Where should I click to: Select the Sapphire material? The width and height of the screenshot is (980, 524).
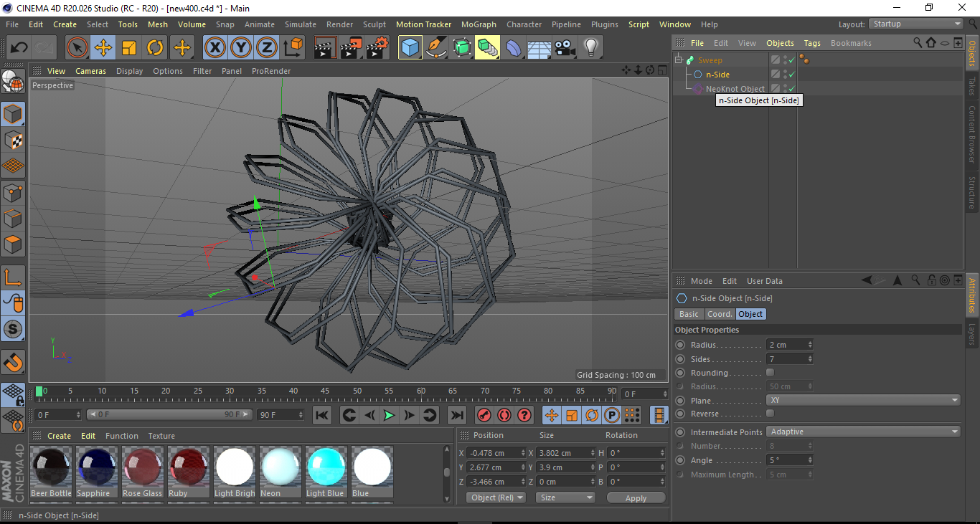(x=96, y=472)
